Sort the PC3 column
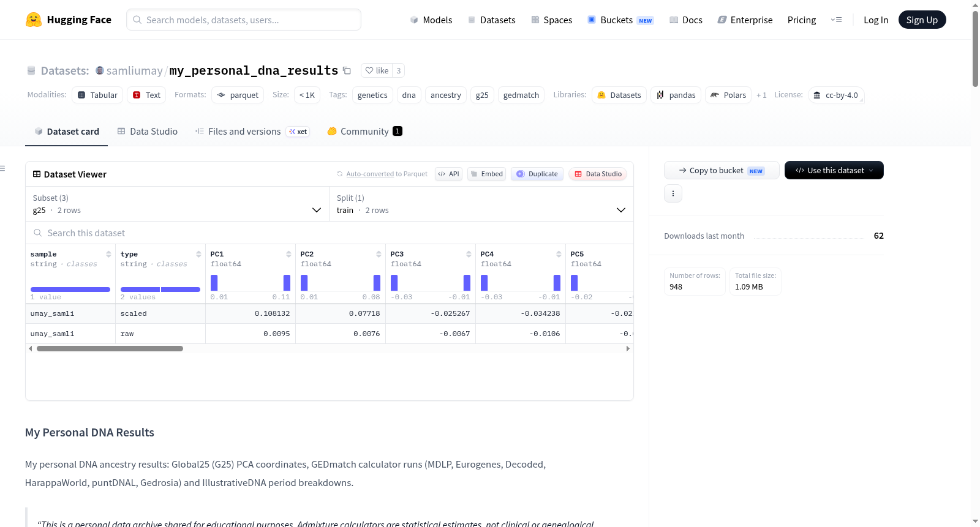 coord(469,254)
